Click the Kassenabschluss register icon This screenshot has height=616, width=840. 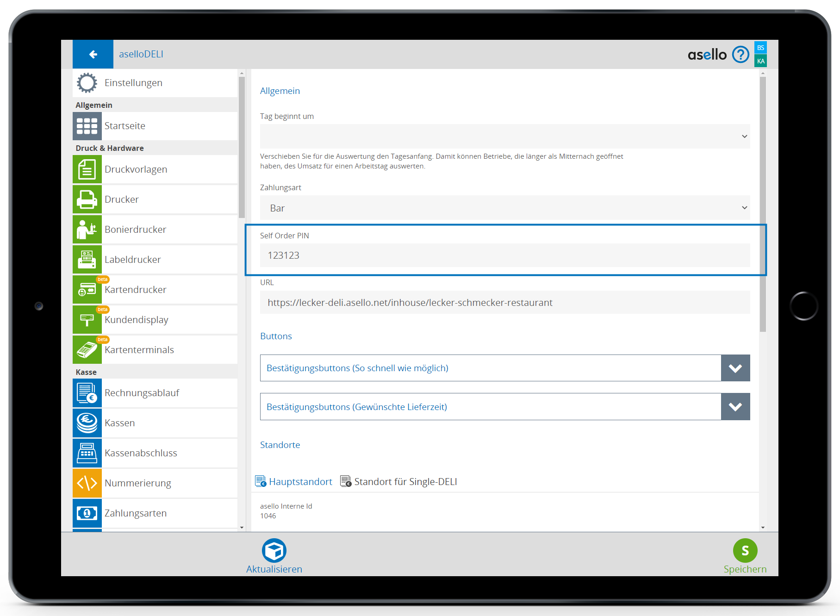click(87, 453)
